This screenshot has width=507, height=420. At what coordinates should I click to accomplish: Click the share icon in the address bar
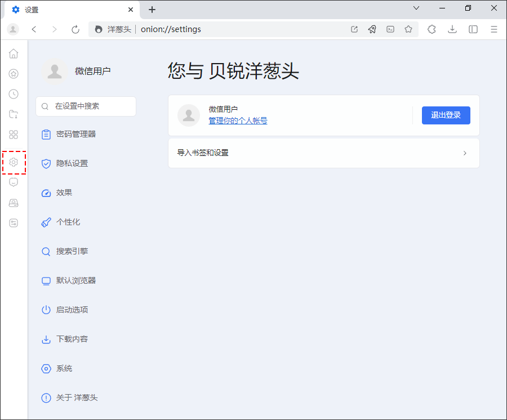pos(354,29)
